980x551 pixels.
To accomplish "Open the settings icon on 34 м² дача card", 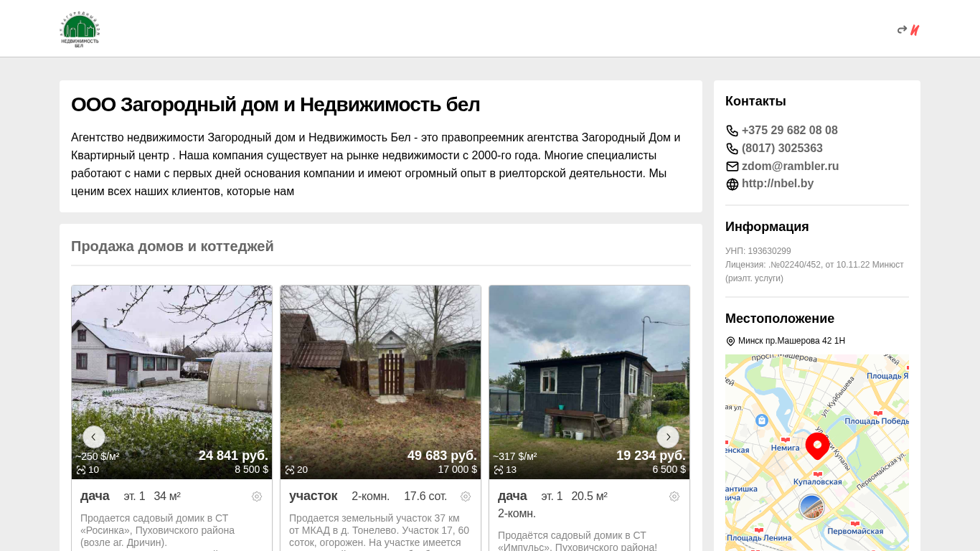I will point(257,496).
